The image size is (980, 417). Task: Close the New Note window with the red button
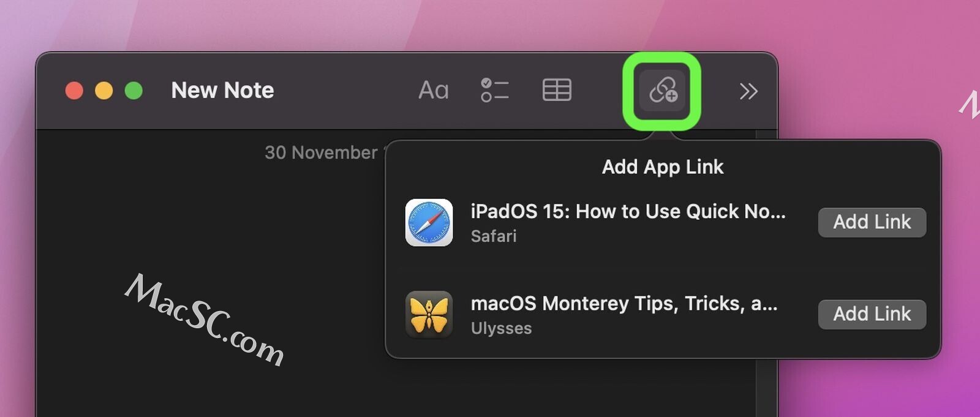[74, 91]
